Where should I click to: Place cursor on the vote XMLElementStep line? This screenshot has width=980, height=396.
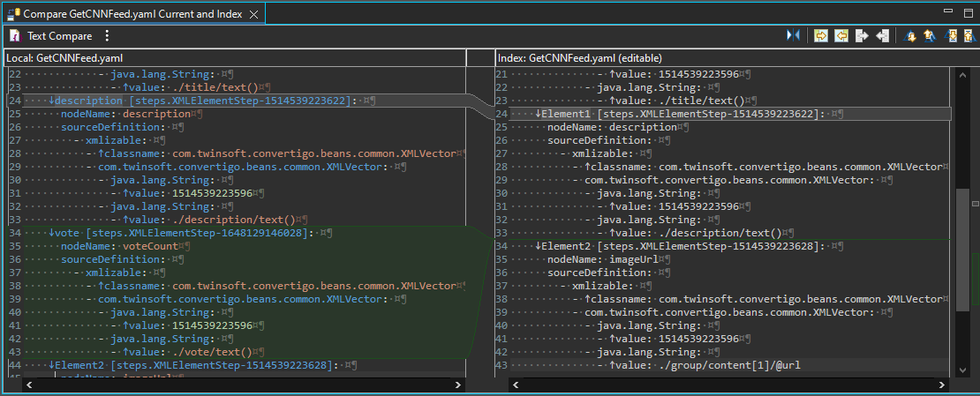point(177,233)
